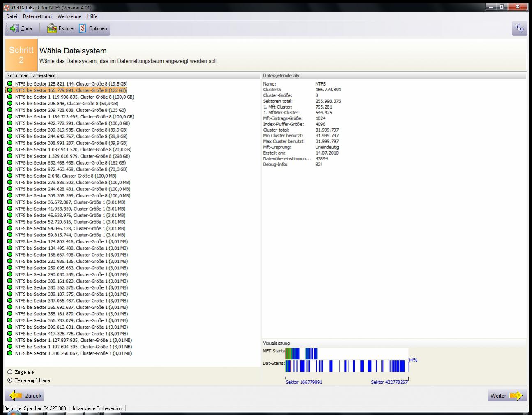Select NTFS at Sektor 125.821.144 (19,5 GB)
The image size is (532, 415).
pyautogui.click(x=67, y=84)
